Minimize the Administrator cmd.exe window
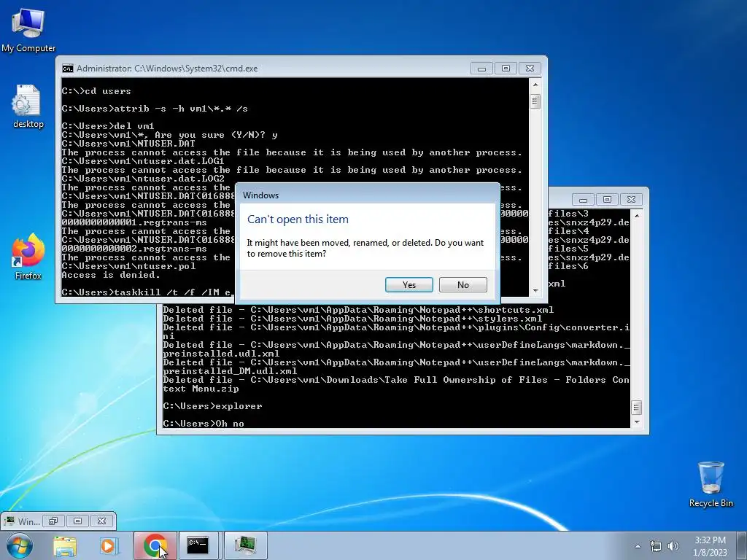This screenshot has width=747, height=560. pyautogui.click(x=481, y=69)
